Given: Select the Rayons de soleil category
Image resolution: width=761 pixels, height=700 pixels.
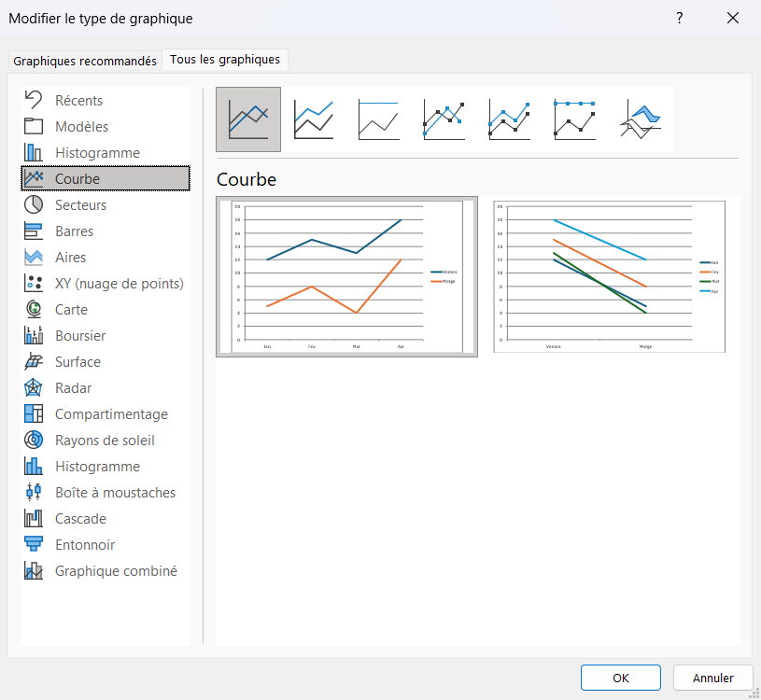Looking at the screenshot, I should click(106, 441).
